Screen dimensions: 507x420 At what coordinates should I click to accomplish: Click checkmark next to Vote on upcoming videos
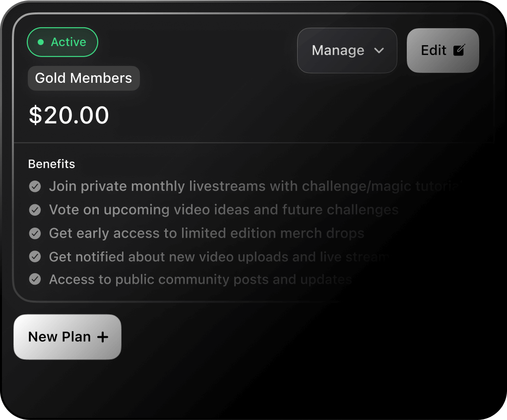[x=35, y=210]
